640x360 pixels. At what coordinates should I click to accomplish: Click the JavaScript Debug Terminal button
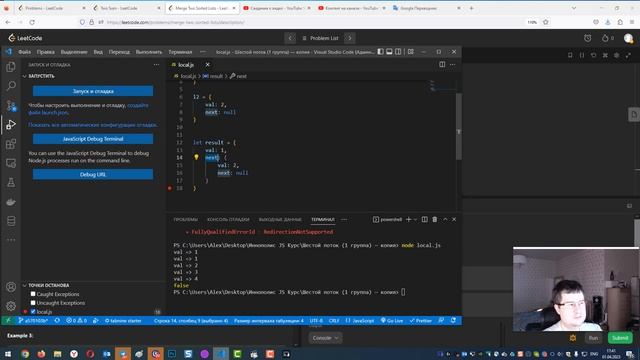click(x=93, y=139)
